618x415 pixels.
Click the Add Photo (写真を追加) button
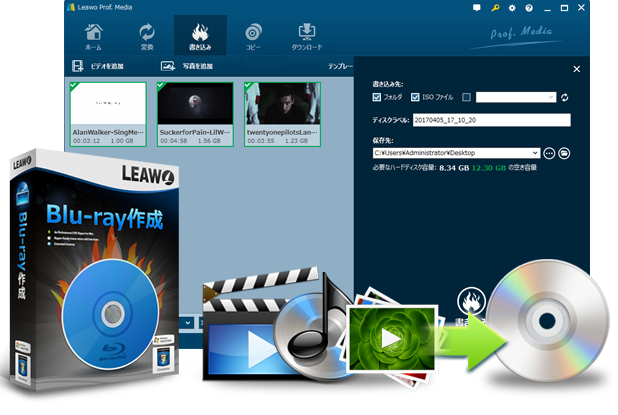(x=187, y=66)
